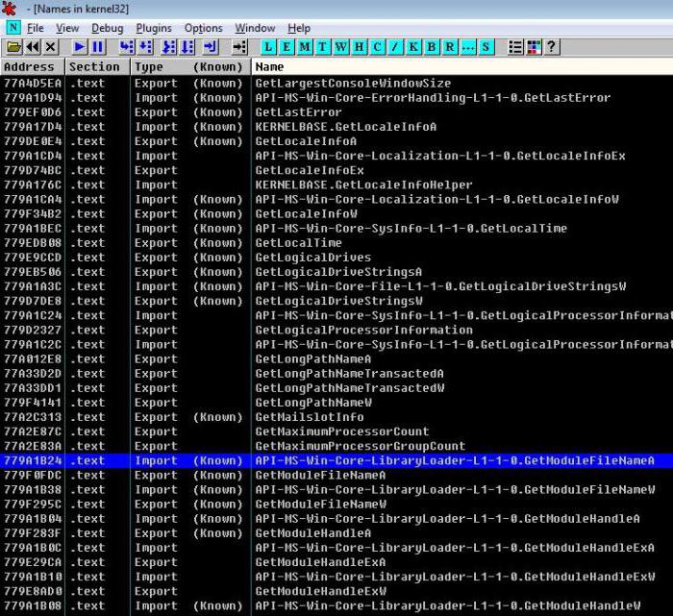This screenshot has width=673, height=616.
Task: Select the GetLogicalDriveStringsA entry
Action: (x=336, y=272)
